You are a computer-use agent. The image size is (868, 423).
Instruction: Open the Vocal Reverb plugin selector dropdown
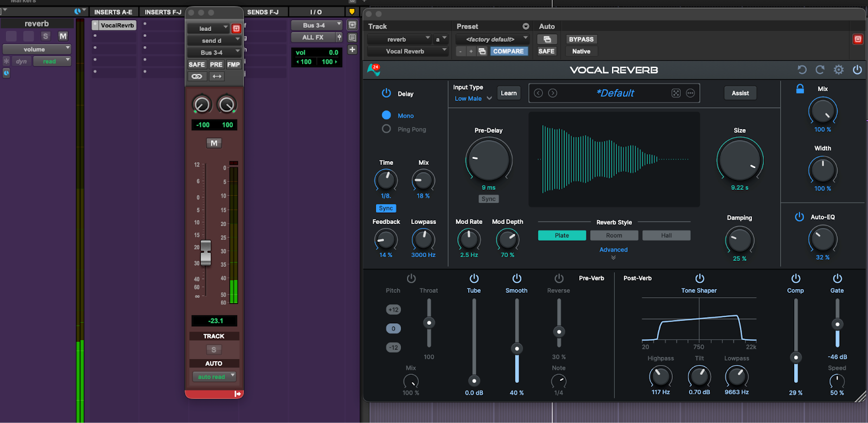coord(408,52)
